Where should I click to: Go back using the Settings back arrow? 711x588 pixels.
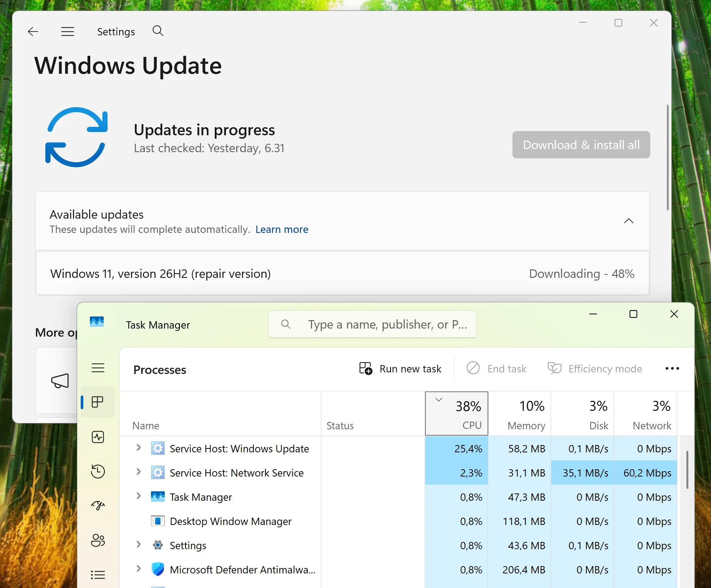pos(33,32)
